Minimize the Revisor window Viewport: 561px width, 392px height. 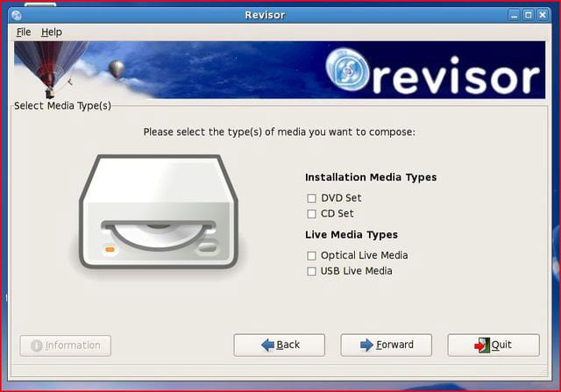[514, 15]
